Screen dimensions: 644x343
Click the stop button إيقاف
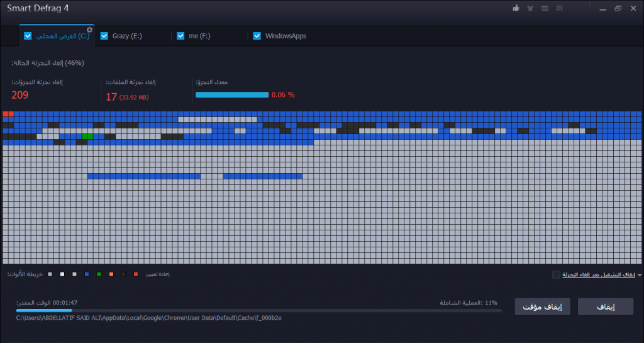pos(606,307)
